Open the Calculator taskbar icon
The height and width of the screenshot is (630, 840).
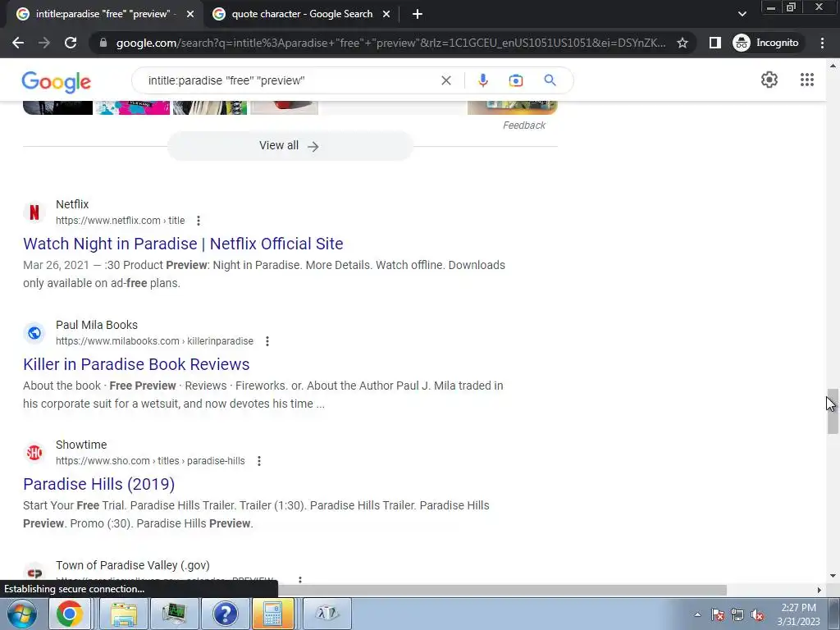tap(272, 614)
